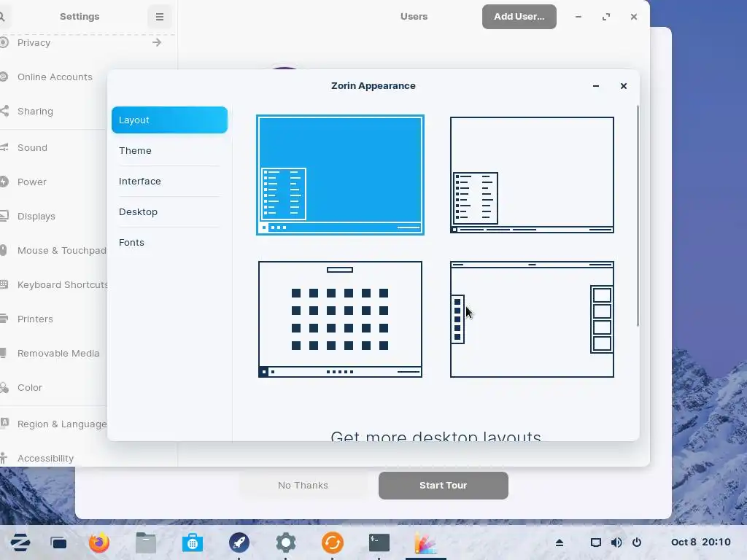Go to the Desktop section
Image resolution: width=747 pixels, height=560 pixels.
(169, 212)
